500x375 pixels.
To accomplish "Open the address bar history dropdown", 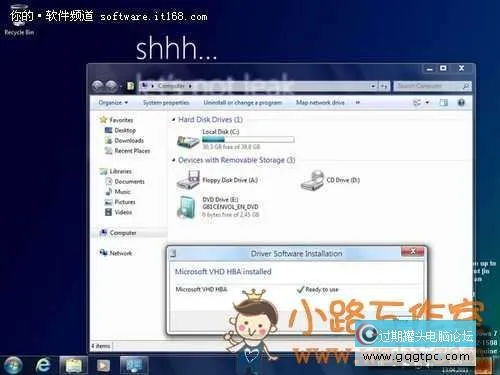I will [x=373, y=86].
